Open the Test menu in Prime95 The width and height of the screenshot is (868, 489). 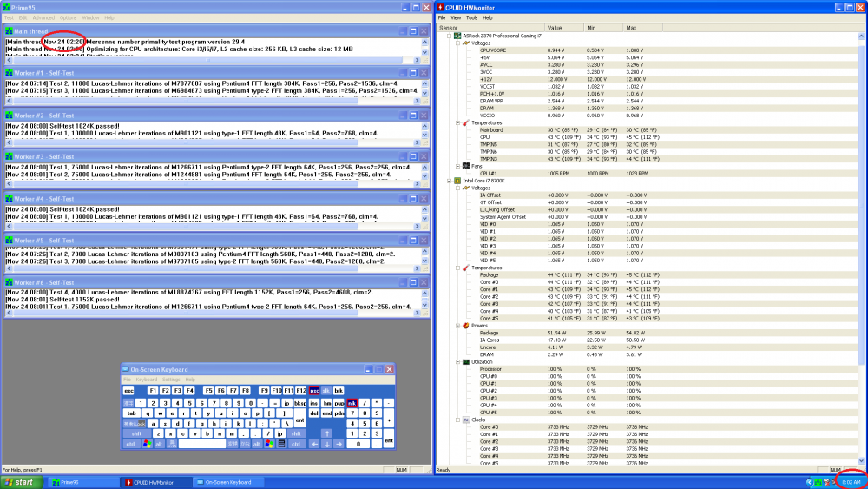pos(9,17)
